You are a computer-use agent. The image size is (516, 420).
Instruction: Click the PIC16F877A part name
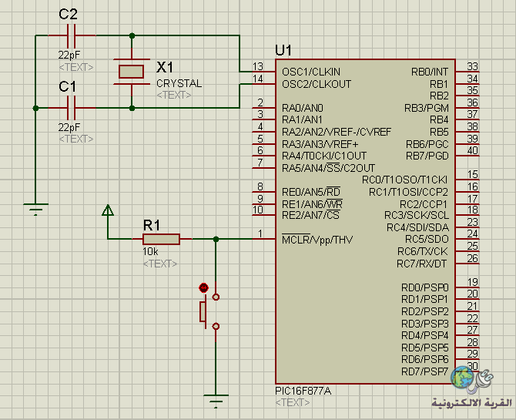(303, 391)
